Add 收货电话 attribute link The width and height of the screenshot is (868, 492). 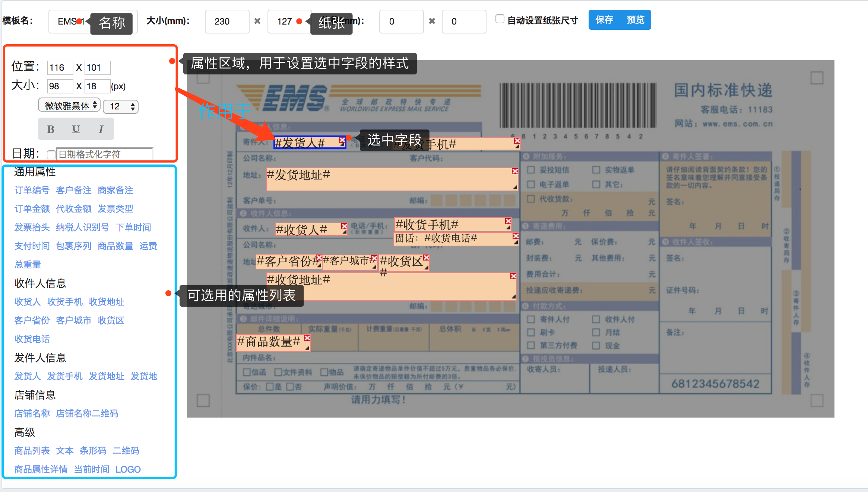(32, 339)
